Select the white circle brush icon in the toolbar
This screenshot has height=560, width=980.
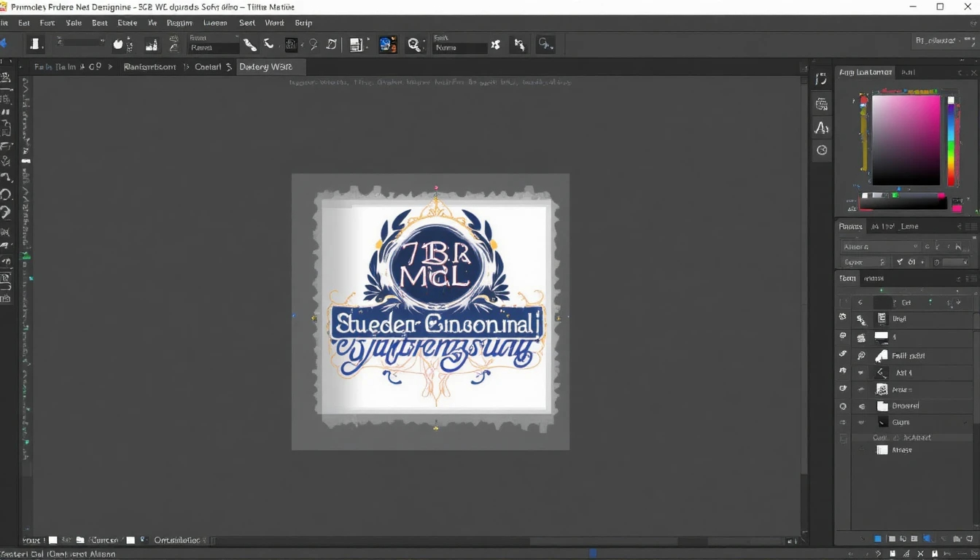coord(119,45)
